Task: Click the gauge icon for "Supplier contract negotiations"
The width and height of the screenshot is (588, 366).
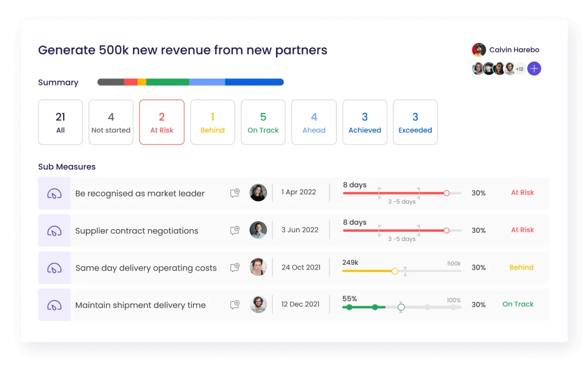Action: click(55, 230)
